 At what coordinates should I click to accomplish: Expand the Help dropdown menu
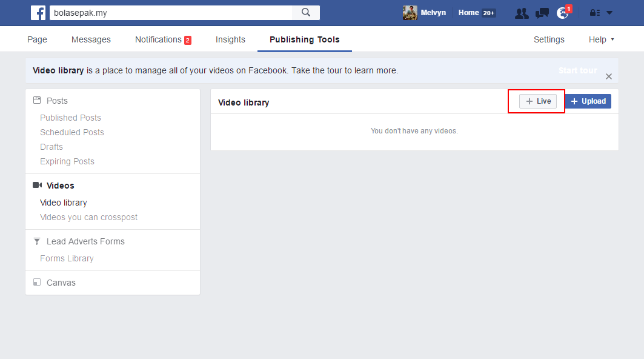coord(601,39)
